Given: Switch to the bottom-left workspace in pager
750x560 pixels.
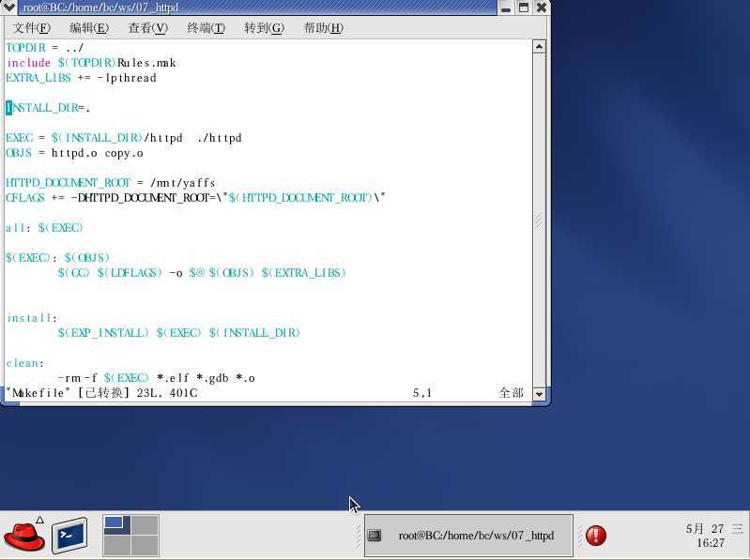Looking at the screenshot, I should (116, 545).
